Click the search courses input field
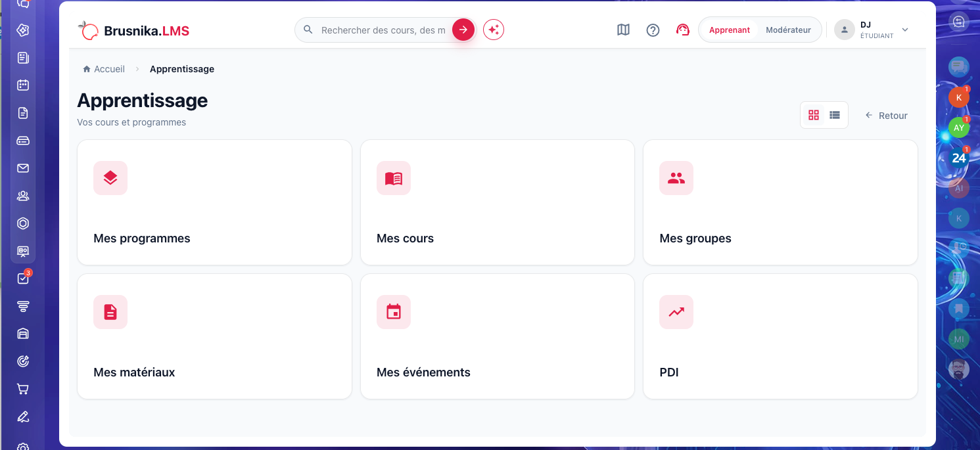The image size is (980, 450). [383, 30]
